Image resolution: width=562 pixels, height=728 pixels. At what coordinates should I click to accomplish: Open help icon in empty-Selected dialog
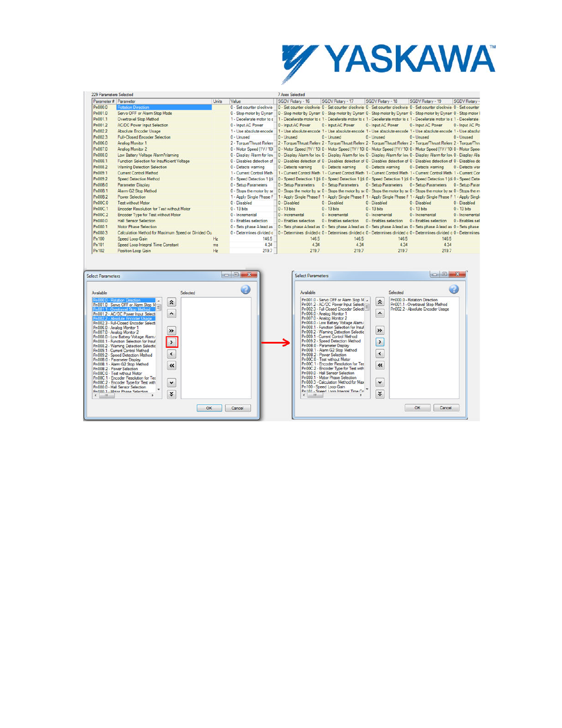[x=246, y=289]
